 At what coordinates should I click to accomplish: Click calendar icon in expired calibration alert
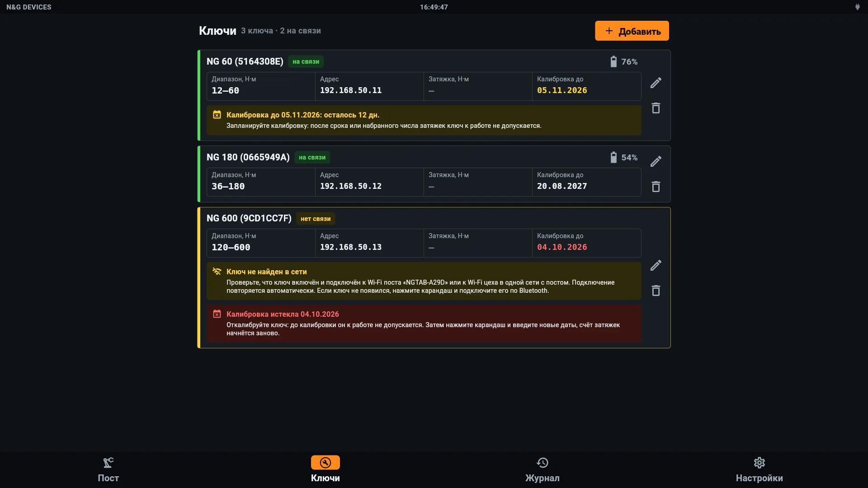tap(217, 314)
